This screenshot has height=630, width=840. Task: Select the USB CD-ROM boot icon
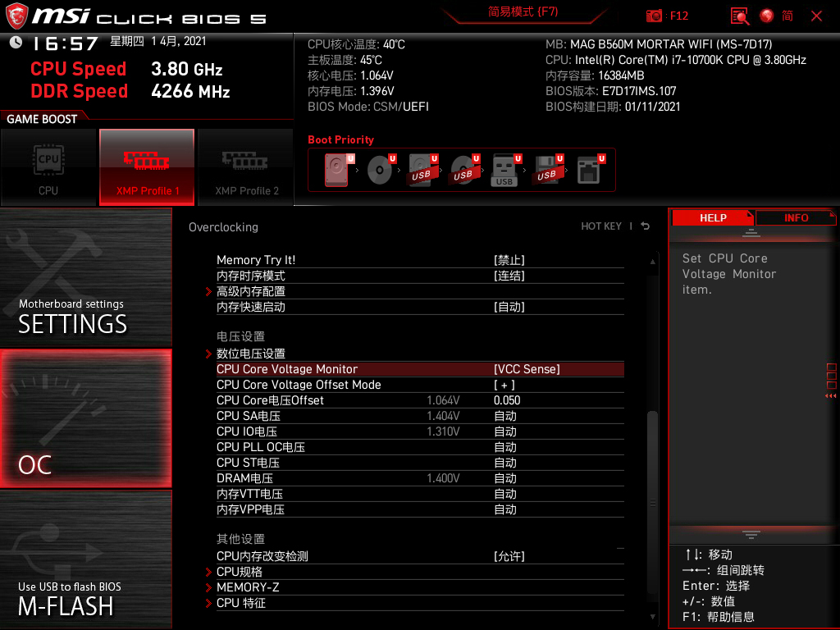coord(464,170)
